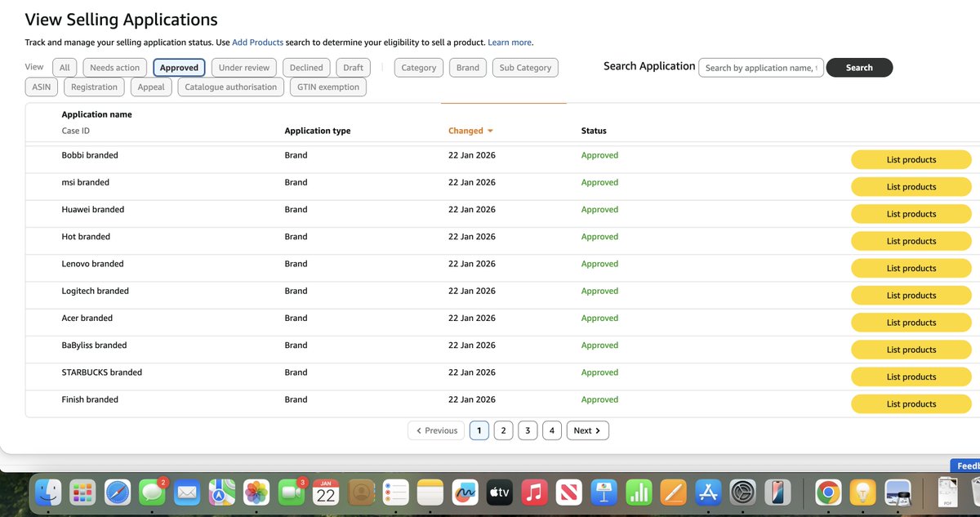Open Freeform app in dock
The width and height of the screenshot is (980, 517).
465,492
